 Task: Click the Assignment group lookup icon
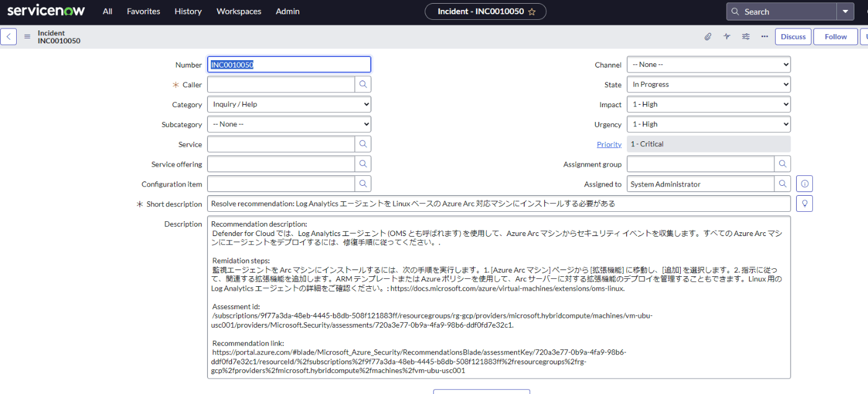pos(783,164)
